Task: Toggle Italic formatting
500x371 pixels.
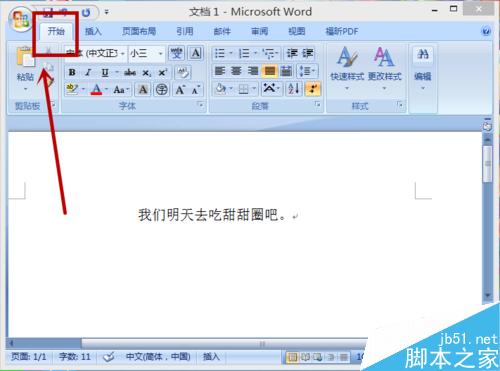Action: click(88, 72)
